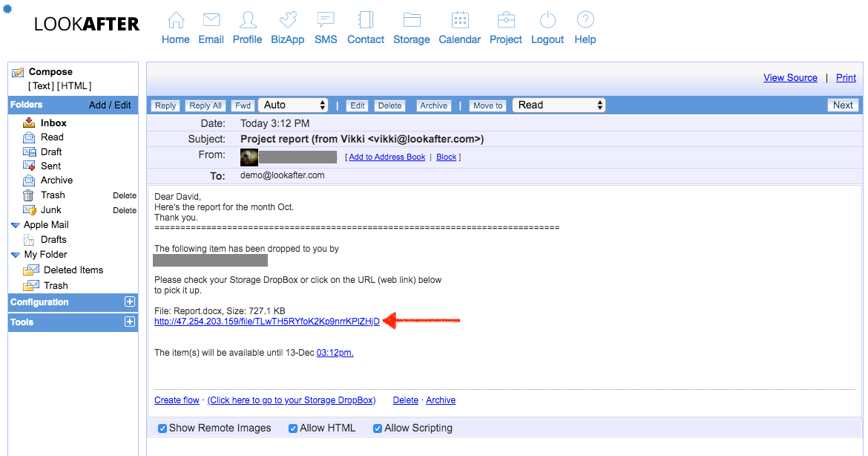Click the SMS speech bubble icon
The image size is (868, 456).
click(325, 20)
